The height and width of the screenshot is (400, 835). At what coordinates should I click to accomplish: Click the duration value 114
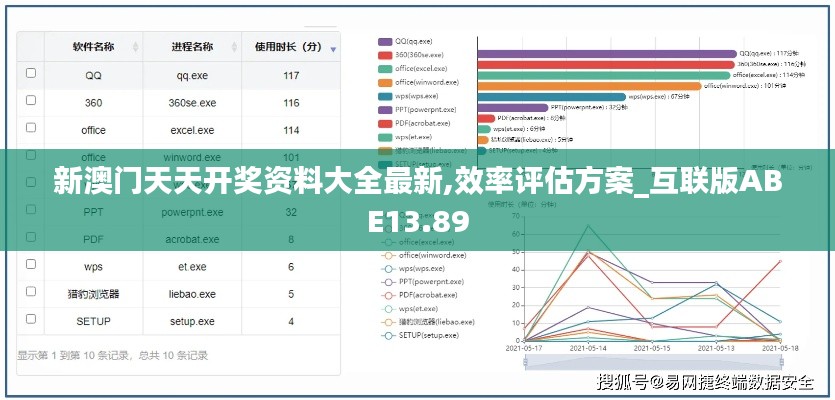pyautogui.click(x=291, y=130)
